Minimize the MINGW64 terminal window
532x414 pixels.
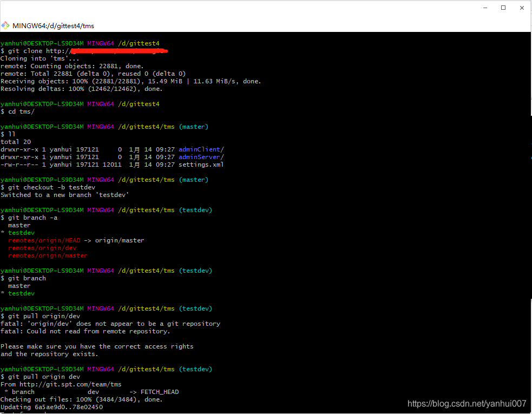tap(485, 8)
